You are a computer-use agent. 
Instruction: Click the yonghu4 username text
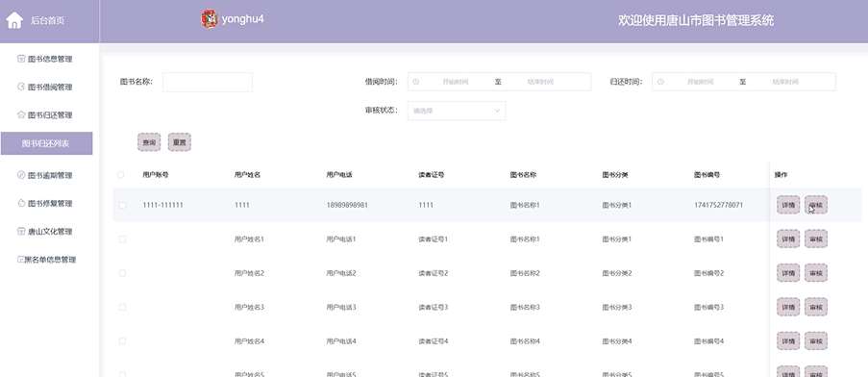pyautogui.click(x=242, y=19)
